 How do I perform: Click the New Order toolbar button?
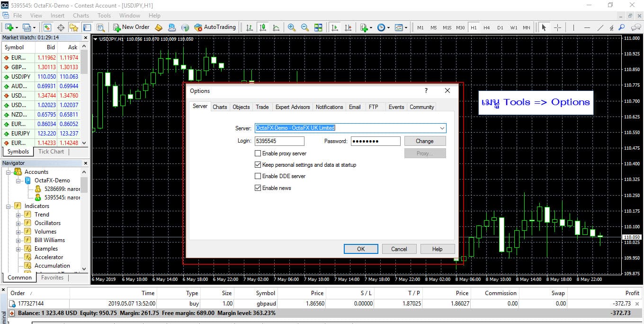(131, 27)
